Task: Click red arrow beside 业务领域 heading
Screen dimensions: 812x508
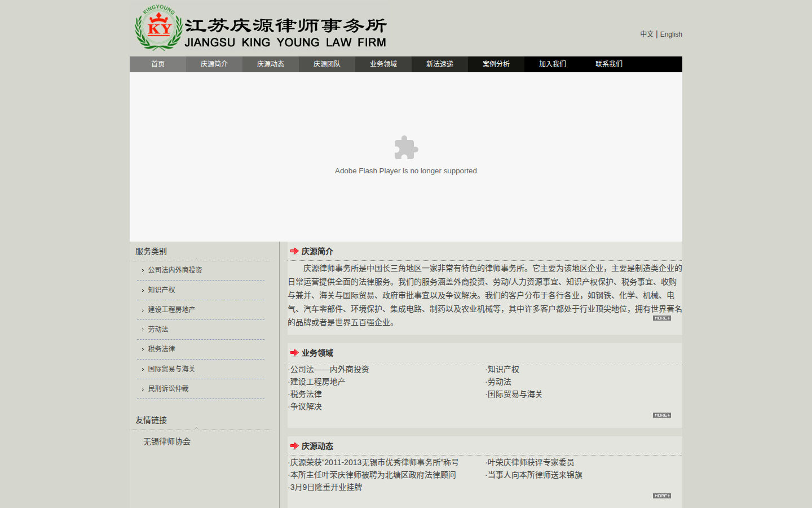Action: pyautogui.click(x=294, y=353)
